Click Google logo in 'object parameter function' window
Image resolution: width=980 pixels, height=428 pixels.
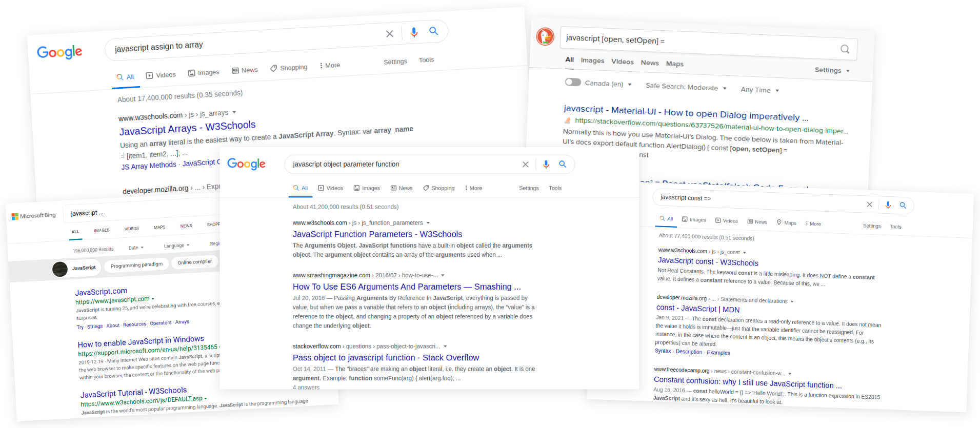point(246,164)
